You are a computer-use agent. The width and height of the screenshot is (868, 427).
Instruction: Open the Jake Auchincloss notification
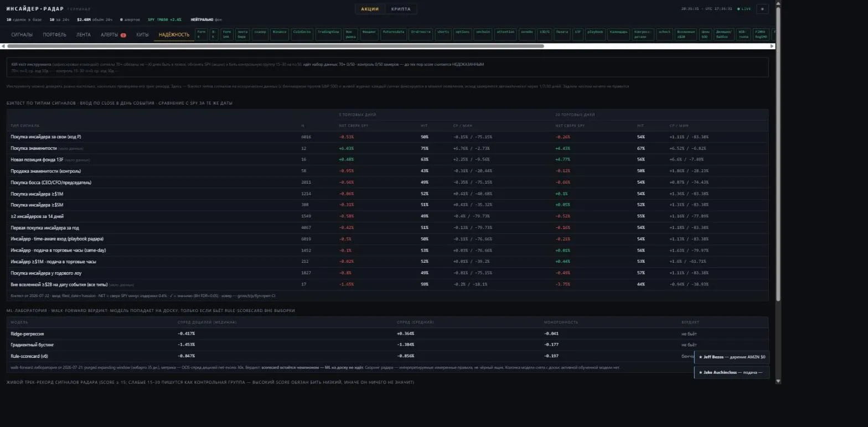coord(731,372)
